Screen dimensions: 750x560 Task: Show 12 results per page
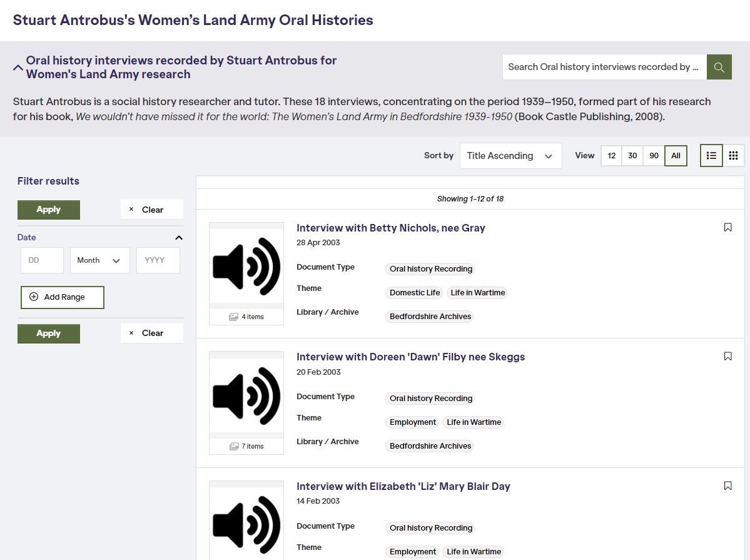coord(611,156)
